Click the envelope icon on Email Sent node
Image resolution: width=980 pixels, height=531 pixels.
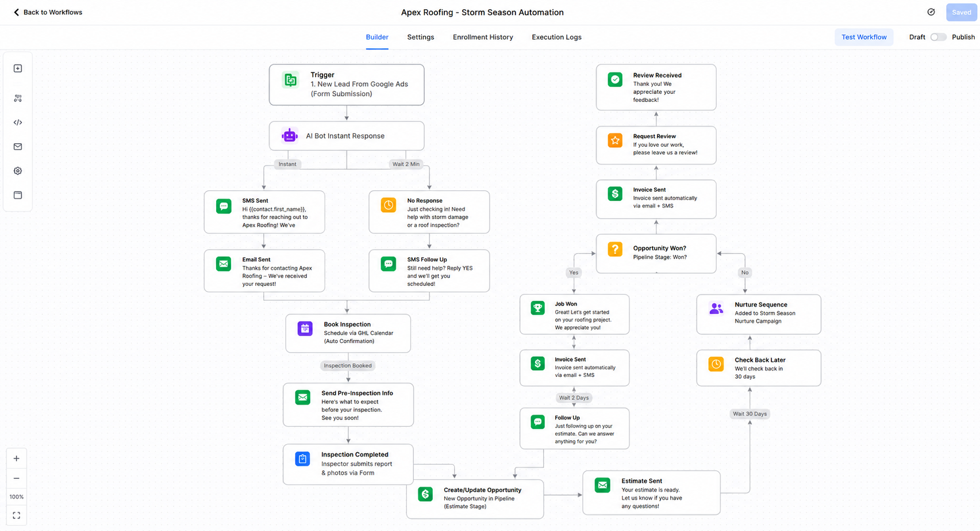tap(224, 264)
